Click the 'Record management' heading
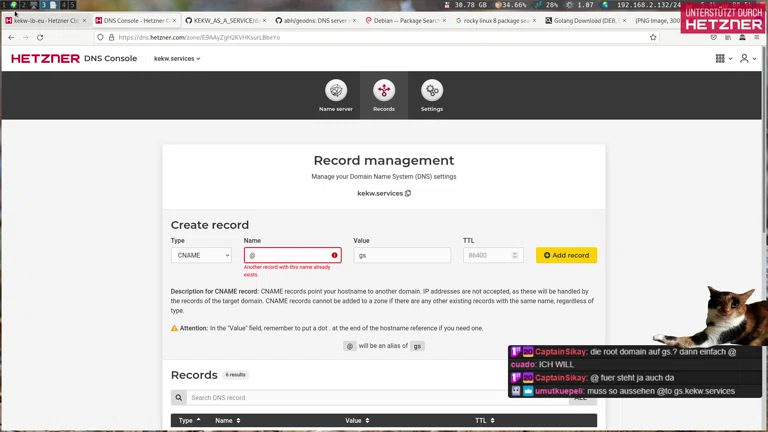This screenshot has width=768, height=432. 384,160
